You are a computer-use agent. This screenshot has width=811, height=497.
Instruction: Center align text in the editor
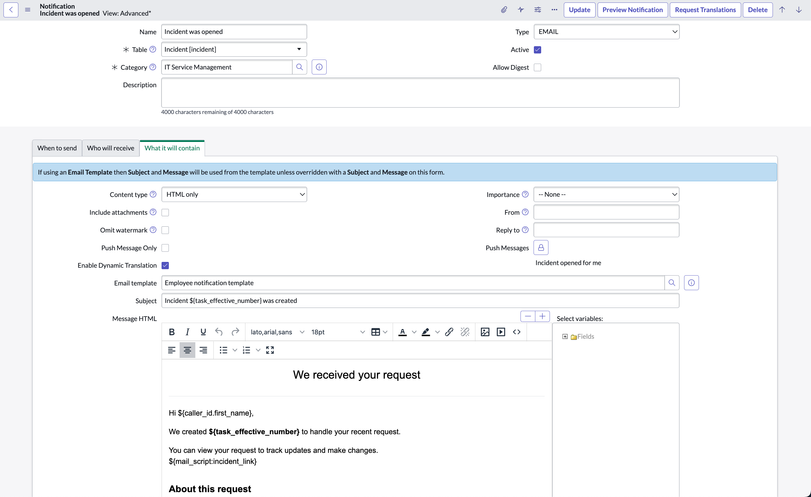point(187,350)
